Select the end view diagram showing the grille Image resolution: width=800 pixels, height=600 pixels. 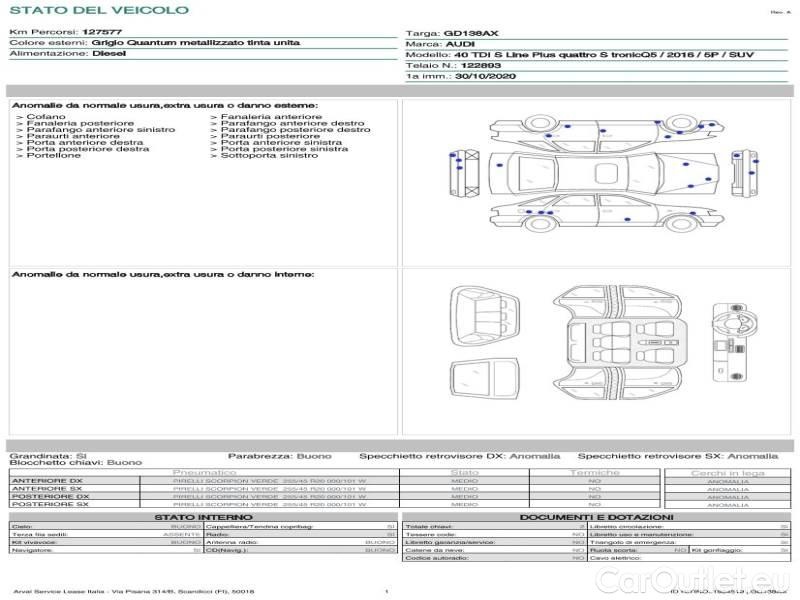744,173
